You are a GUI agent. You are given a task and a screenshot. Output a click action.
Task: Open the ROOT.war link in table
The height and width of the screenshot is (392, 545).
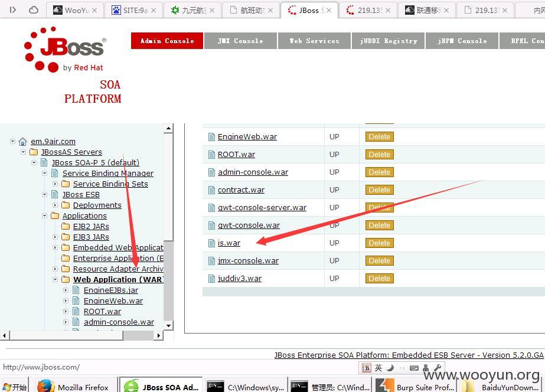[x=236, y=154]
